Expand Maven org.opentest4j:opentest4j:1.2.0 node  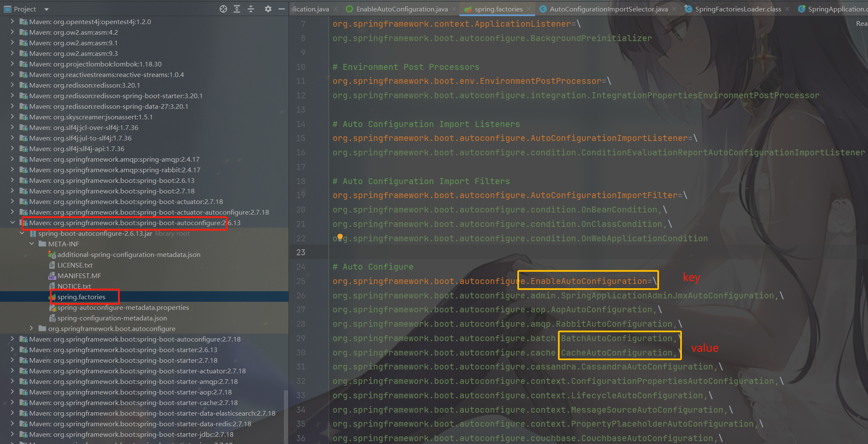point(12,22)
